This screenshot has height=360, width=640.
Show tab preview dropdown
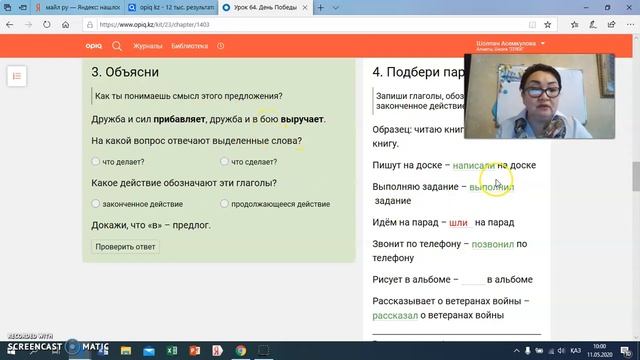click(336, 7)
